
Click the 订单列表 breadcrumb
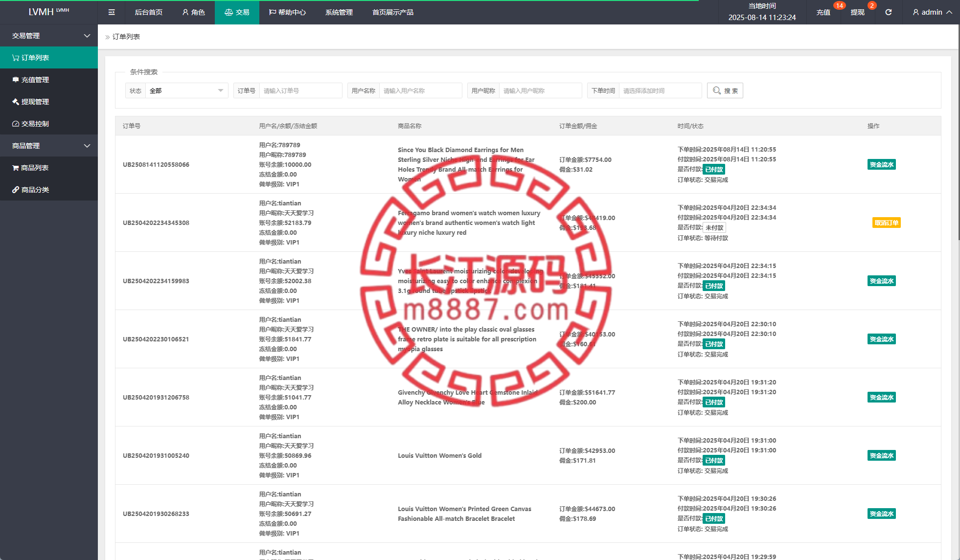[126, 37]
